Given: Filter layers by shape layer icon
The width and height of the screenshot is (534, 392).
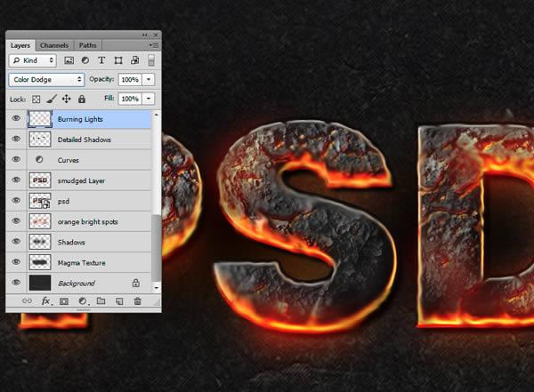Looking at the screenshot, I should coord(118,60).
